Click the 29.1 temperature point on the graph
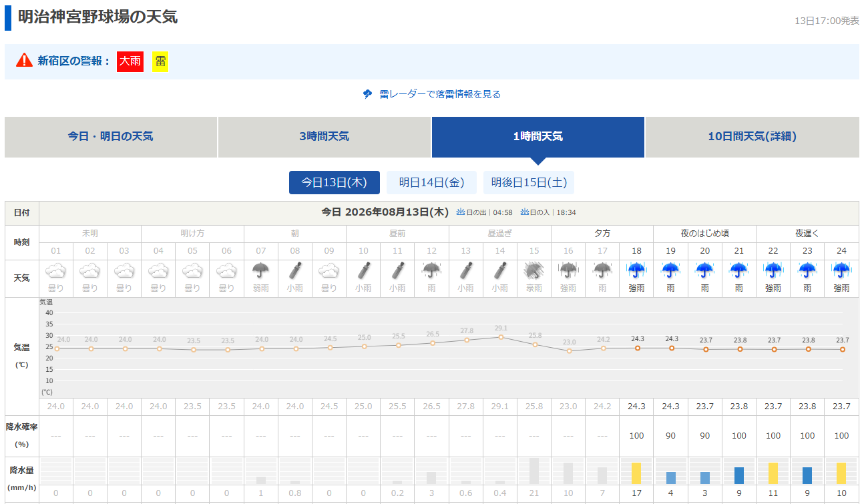 click(x=500, y=337)
